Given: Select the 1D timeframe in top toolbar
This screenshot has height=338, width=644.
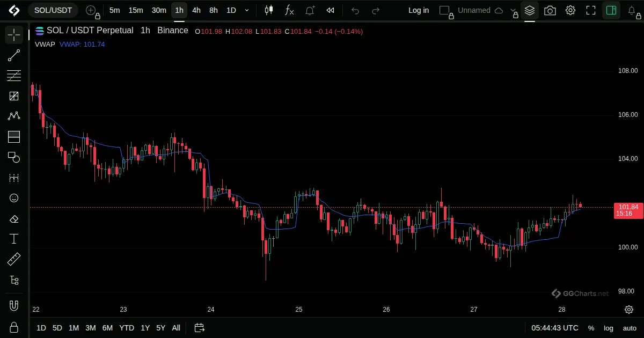Looking at the screenshot, I should pos(231,10).
